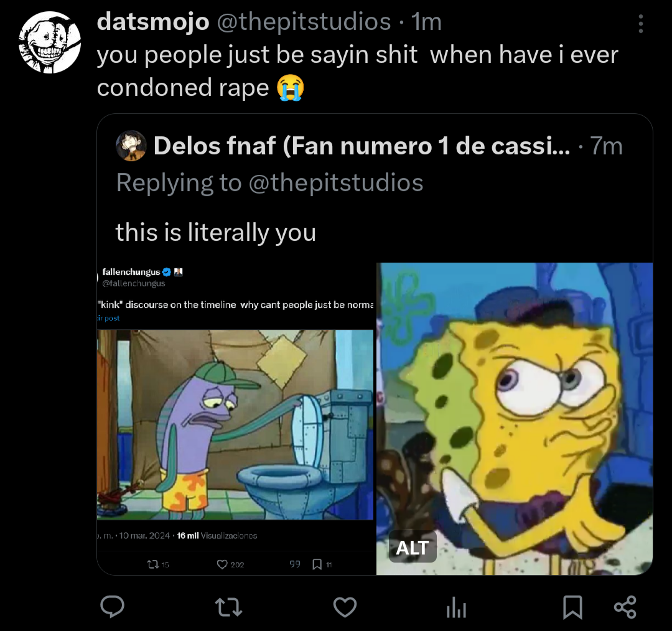This screenshot has width=672, height=631.
Task: Tap the tweet text "you people just be sayin"
Action: pos(256,55)
